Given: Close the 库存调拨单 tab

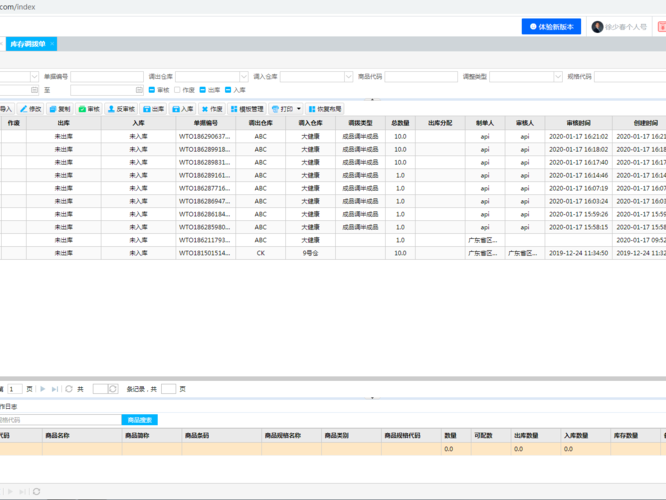Looking at the screenshot, I should coord(52,44).
